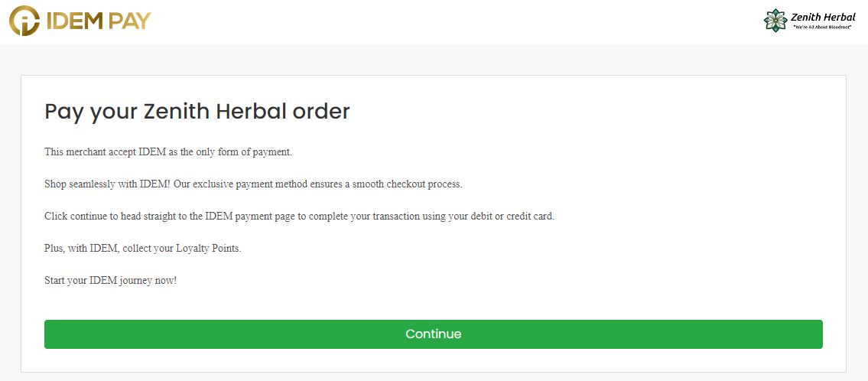Click the "Start your IDEM journey now!" line
Image resolution: width=868 pixels, height=381 pixels.
[110, 281]
